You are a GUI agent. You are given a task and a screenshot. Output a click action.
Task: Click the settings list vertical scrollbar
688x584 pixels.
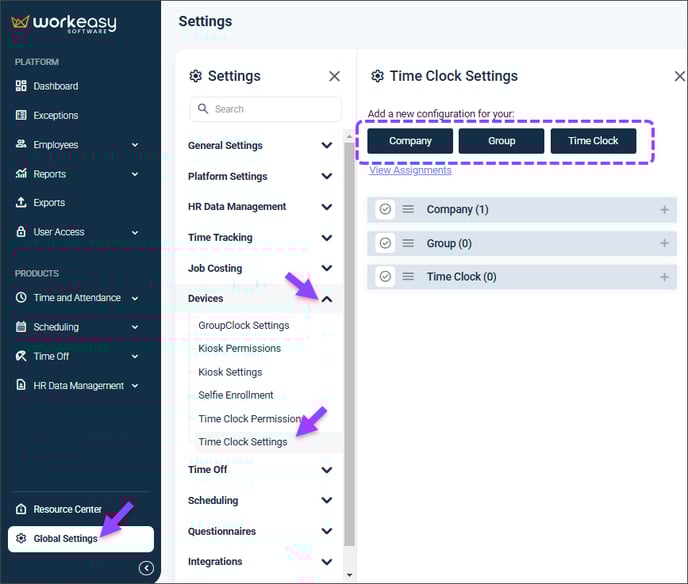349,344
